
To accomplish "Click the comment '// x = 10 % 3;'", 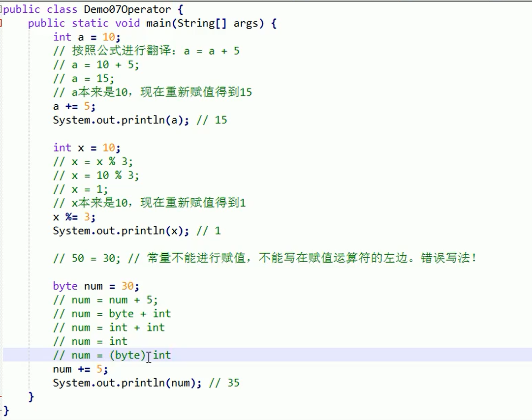I will 96,176.
